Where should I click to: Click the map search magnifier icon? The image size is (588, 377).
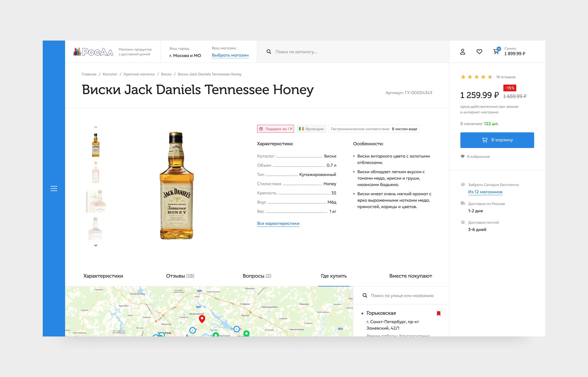(365, 295)
